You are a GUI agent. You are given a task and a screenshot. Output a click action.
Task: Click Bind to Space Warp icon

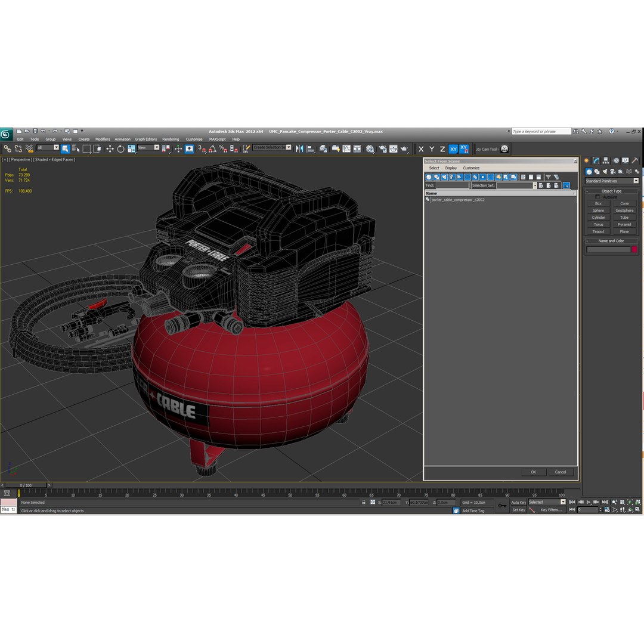tap(29, 148)
